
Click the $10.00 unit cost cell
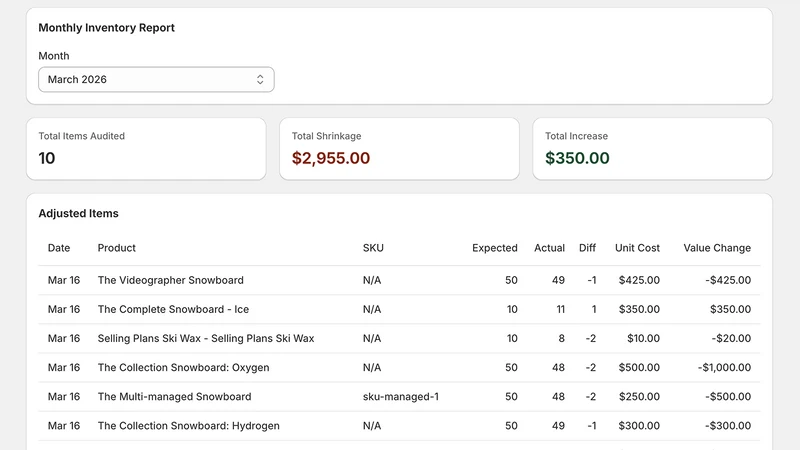[643, 338]
